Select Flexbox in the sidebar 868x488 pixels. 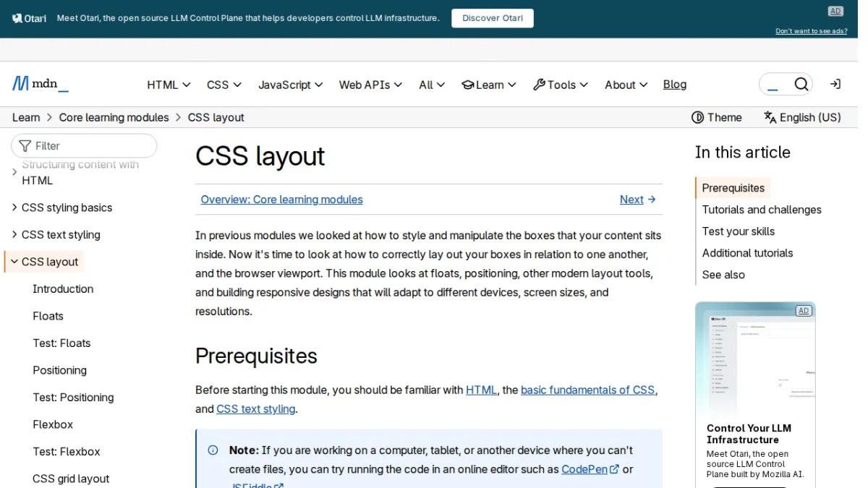click(x=53, y=424)
